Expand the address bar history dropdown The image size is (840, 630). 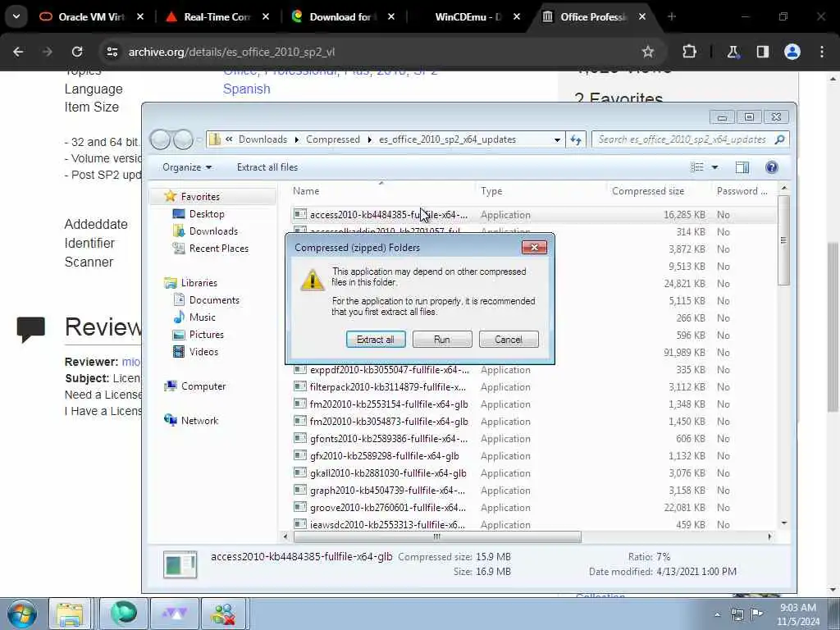tap(557, 139)
